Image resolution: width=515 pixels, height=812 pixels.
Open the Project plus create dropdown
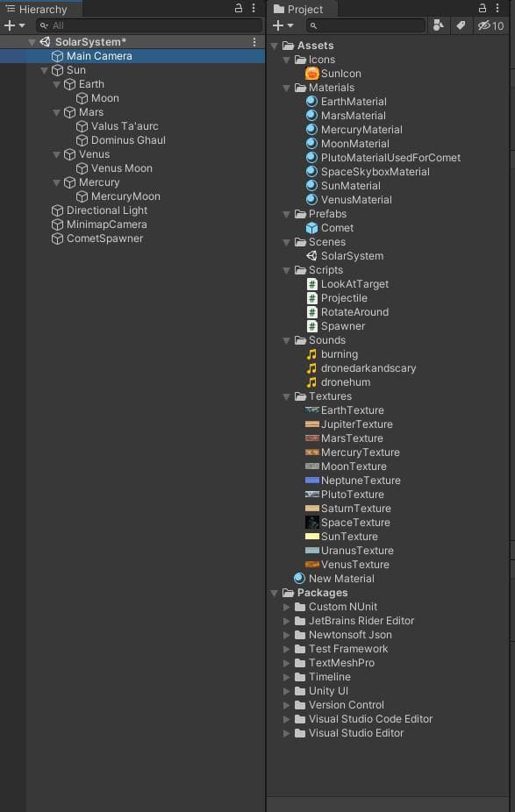point(283,25)
